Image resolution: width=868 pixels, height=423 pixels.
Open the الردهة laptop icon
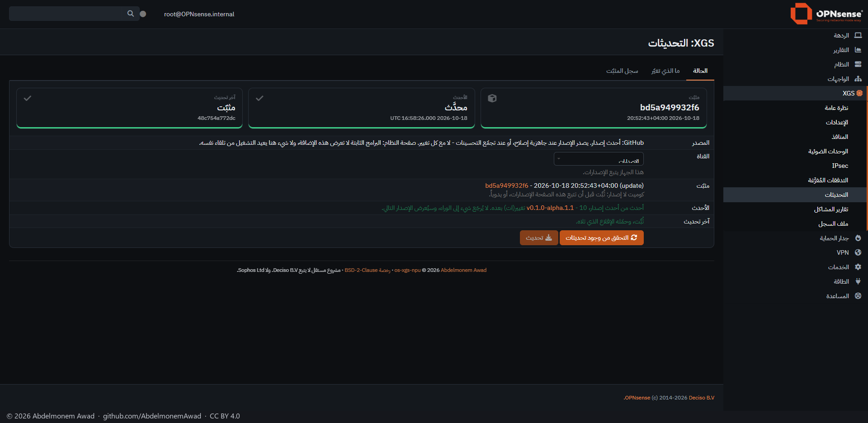click(858, 35)
